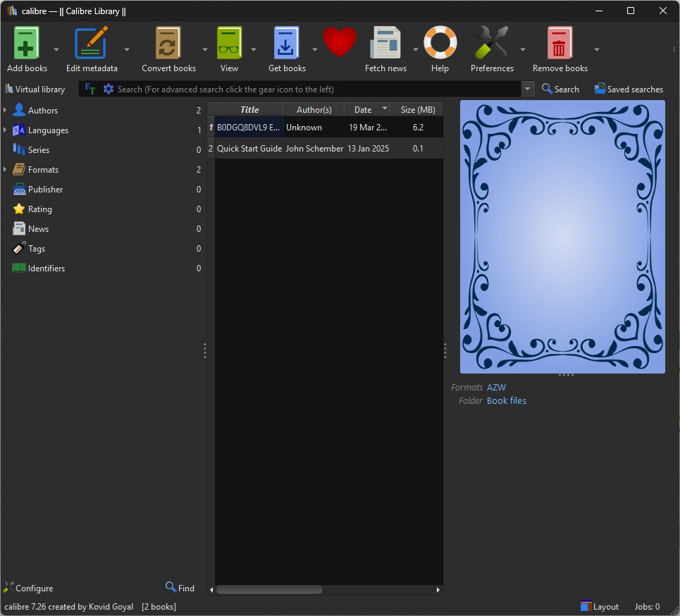This screenshot has height=616, width=680.
Task: Open advanced search gear icon
Action: [x=108, y=89]
